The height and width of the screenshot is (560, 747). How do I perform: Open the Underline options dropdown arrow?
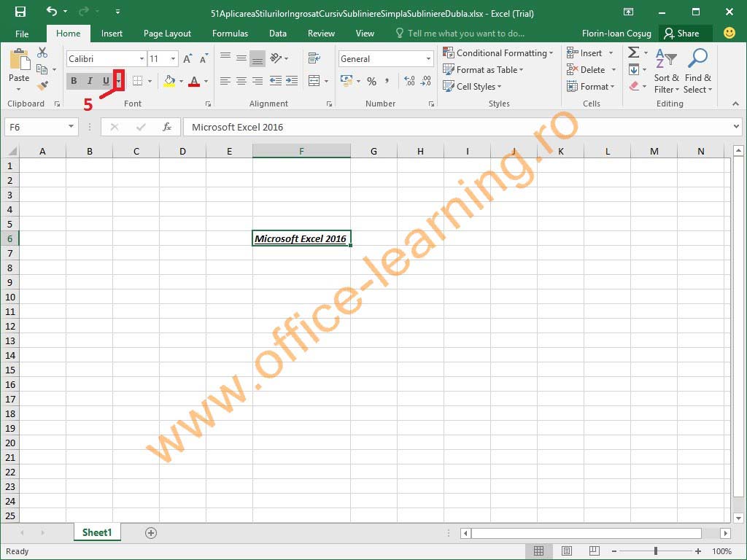point(119,81)
